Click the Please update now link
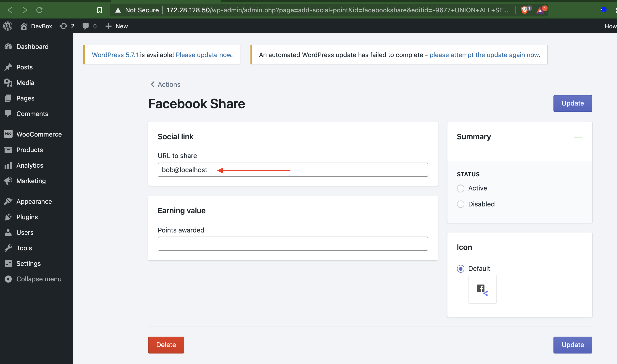This screenshot has height=364, width=617. pos(203,55)
